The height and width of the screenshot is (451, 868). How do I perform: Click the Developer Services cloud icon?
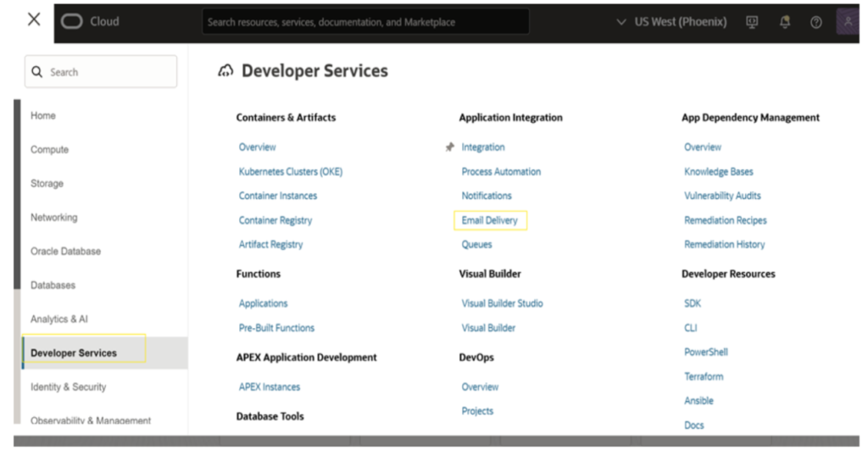pyautogui.click(x=225, y=71)
